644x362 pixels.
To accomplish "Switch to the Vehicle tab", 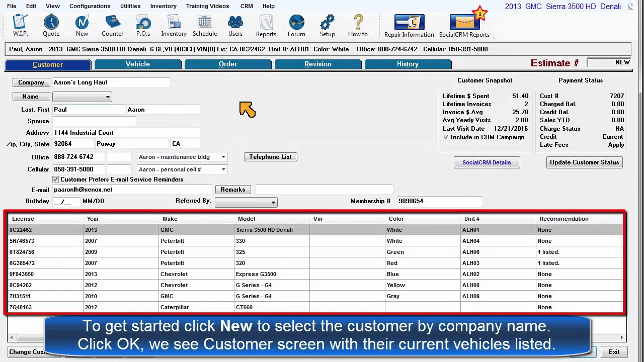I will coord(137,64).
